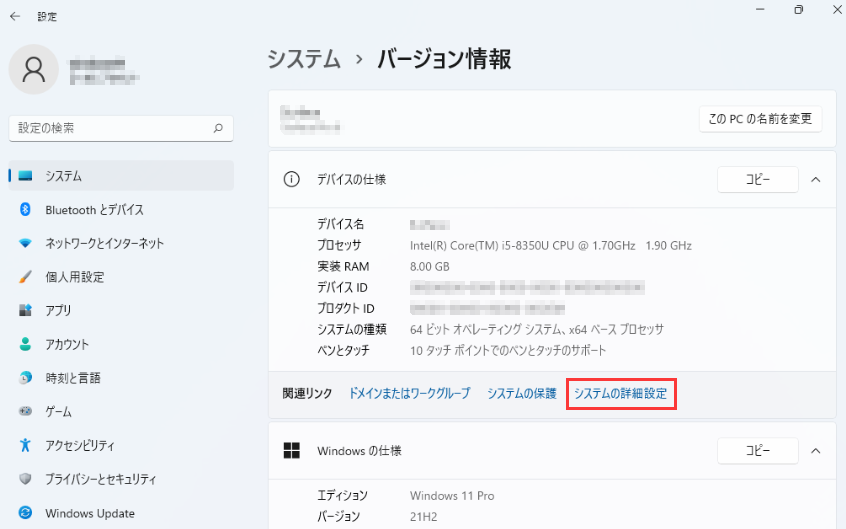Click the Windows Update sync icon
This screenshot has width=846, height=529.
[x=25, y=512]
